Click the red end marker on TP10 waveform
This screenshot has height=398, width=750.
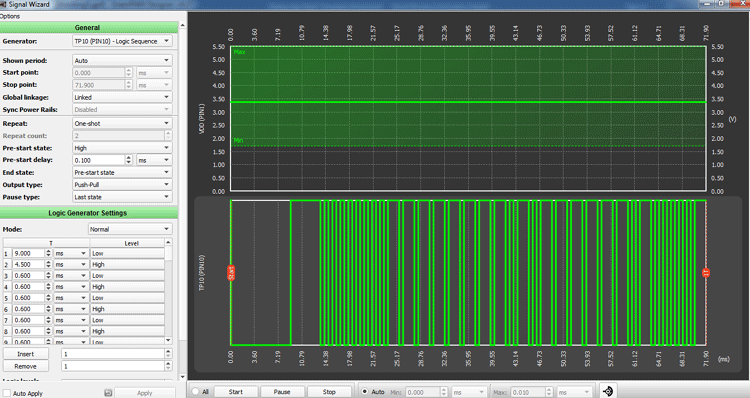pyautogui.click(x=706, y=273)
